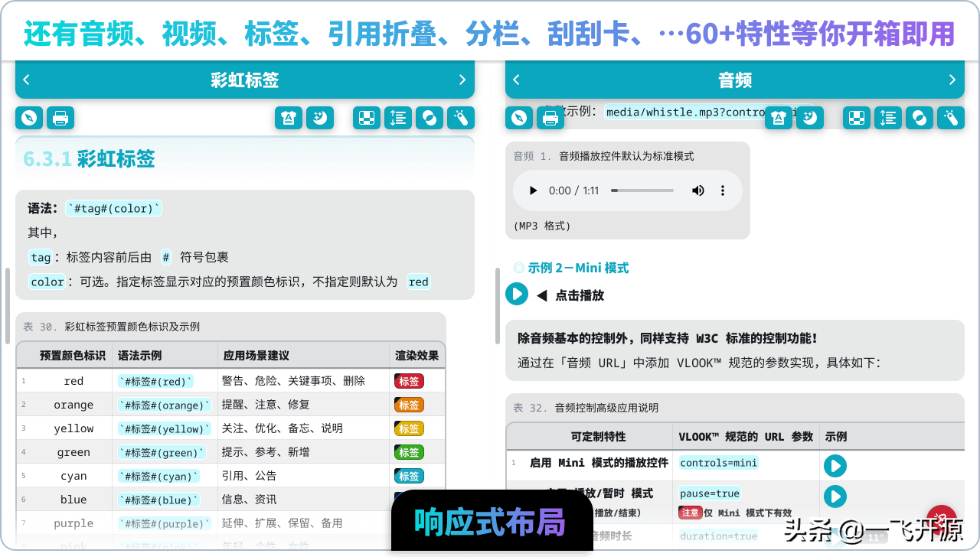Play example in controls=mini row
Image resolution: width=980 pixels, height=560 pixels.
click(835, 465)
